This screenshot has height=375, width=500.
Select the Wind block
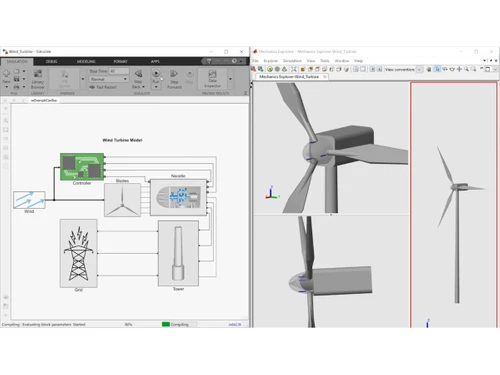coord(29,200)
